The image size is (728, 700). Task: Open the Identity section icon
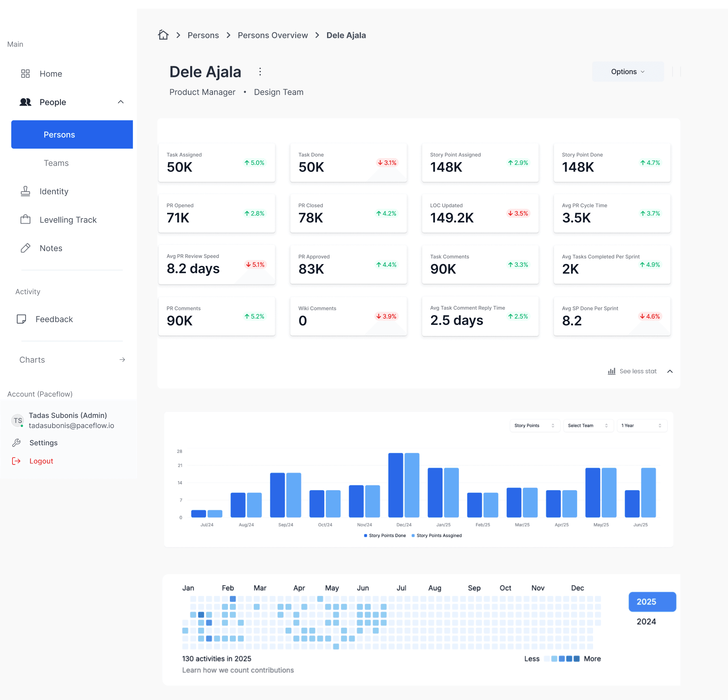point(25,191)
